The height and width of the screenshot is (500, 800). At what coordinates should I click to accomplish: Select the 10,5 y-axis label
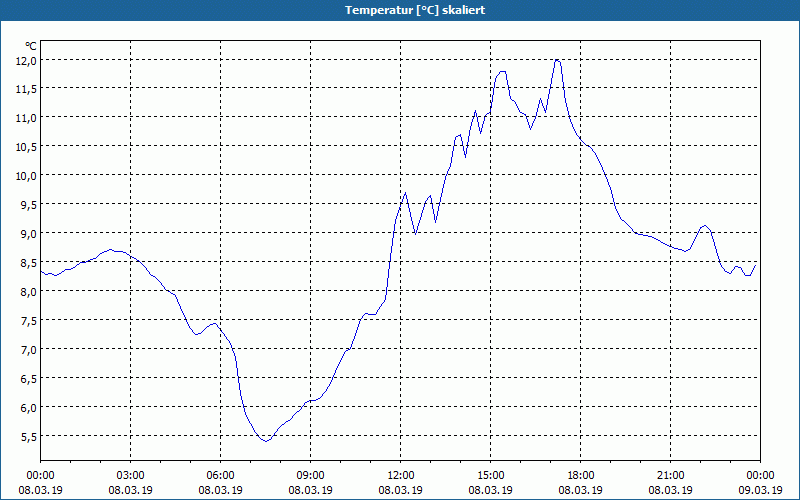click(27, 147)
